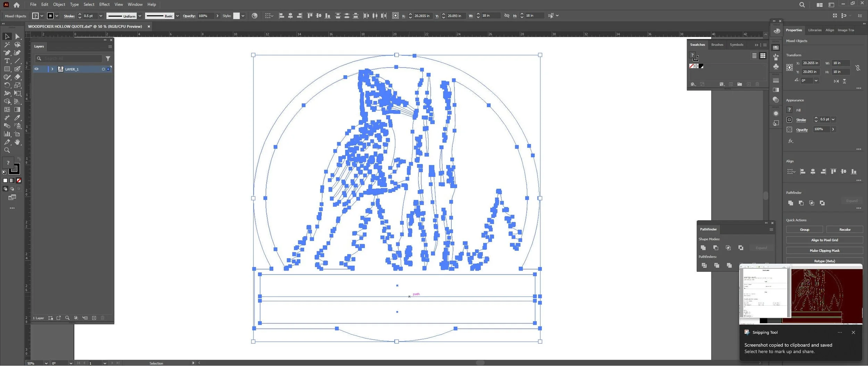
Task: Click the target circle of LAYER_1
Action: click(x=103, y=69)
